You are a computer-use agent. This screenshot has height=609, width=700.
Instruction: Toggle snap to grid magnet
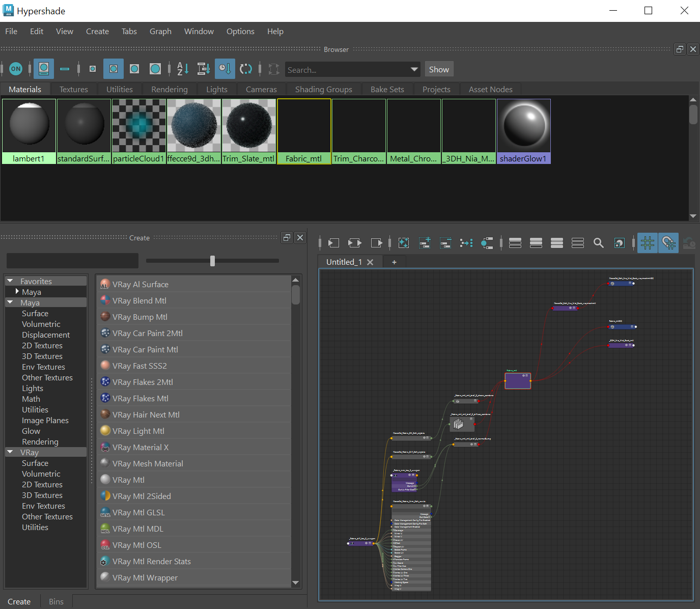[x=668, y=243]
